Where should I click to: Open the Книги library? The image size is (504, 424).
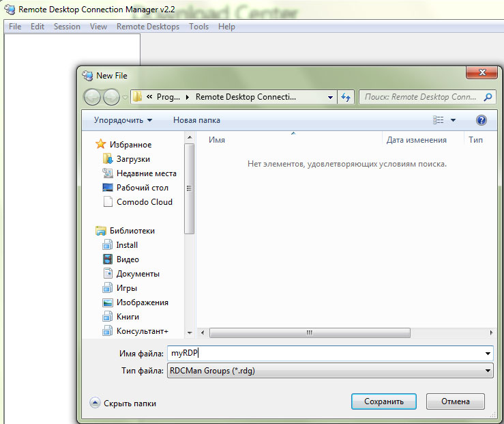128,317
